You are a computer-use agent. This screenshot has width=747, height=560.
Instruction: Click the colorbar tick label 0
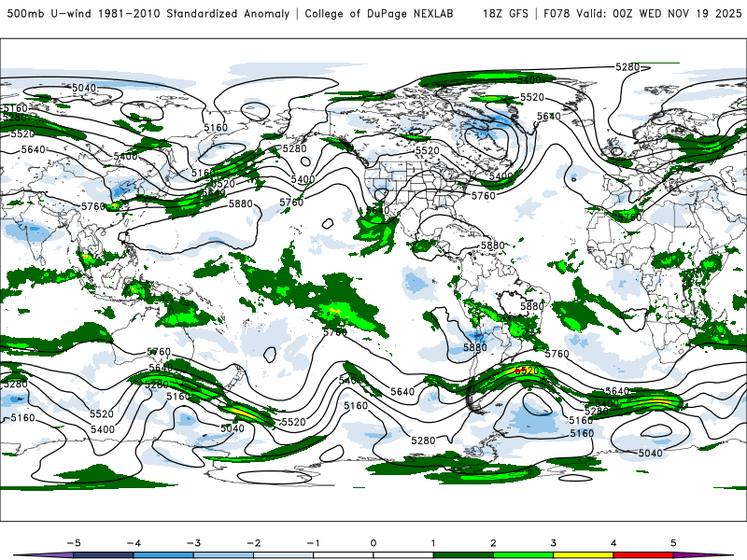point(373,543)
